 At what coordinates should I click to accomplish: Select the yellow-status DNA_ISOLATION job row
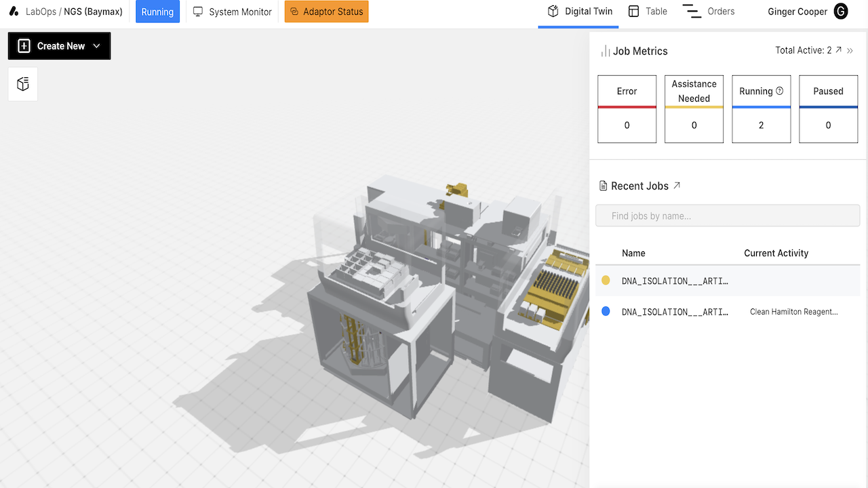click(x=728, y=281)
